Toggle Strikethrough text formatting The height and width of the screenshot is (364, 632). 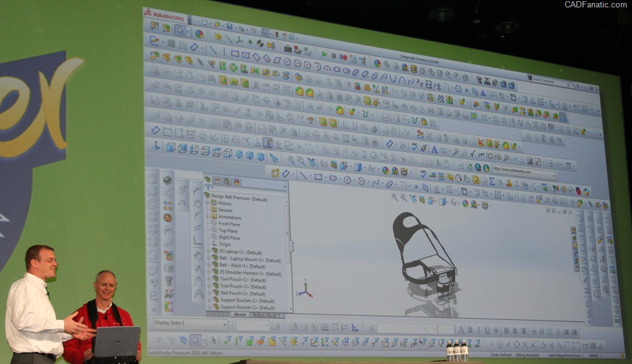[x=496, y=331]
